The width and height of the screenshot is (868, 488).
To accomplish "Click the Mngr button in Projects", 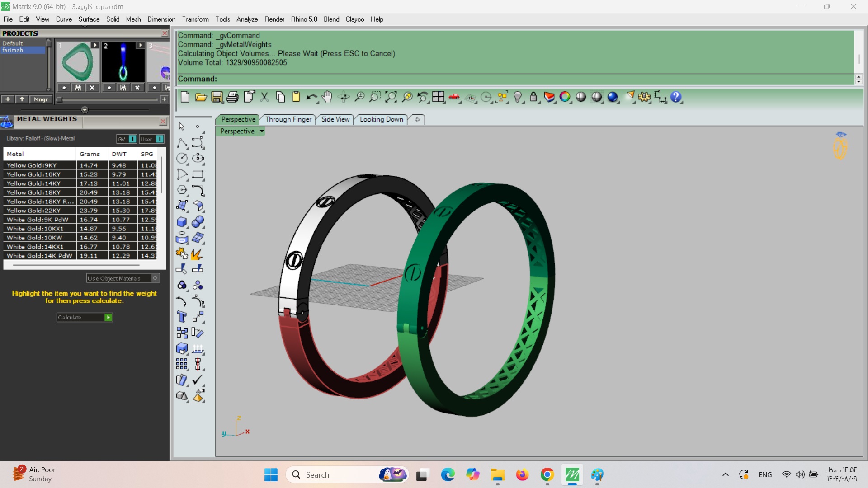I will 41,99.
